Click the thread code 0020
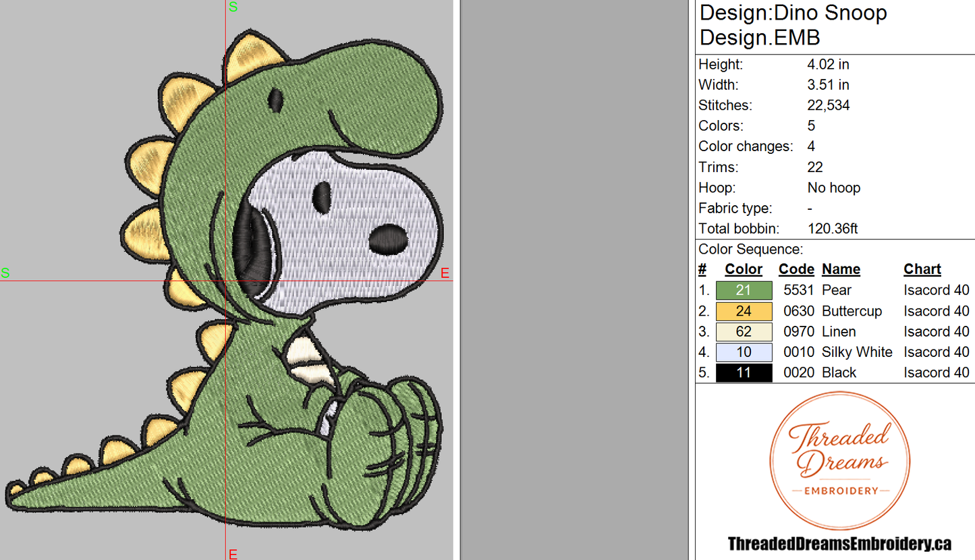 tap(799, 372)
